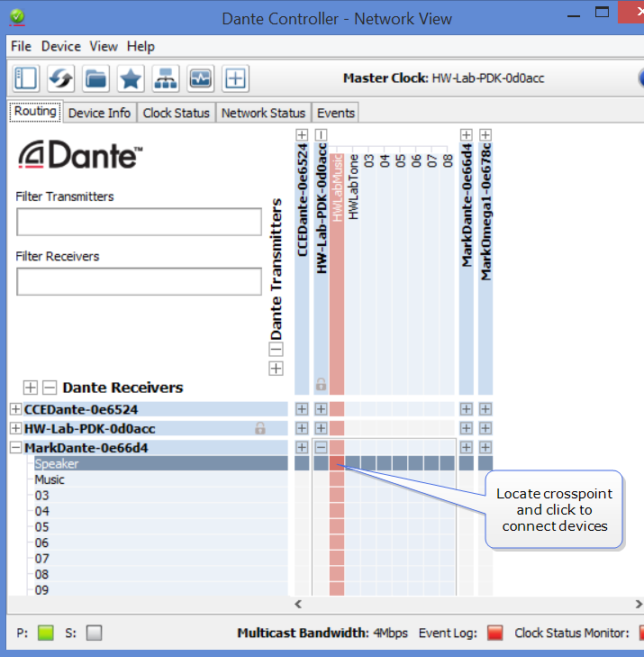Click the Filter Transmitters text field
644x657 pixels.
[139, 222]
